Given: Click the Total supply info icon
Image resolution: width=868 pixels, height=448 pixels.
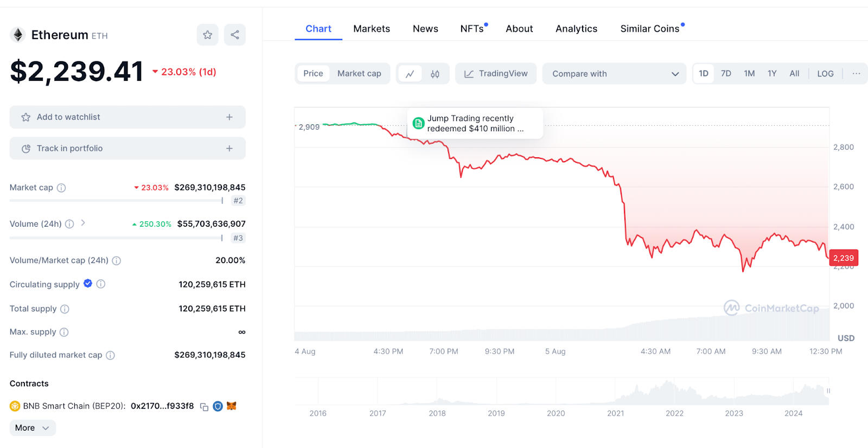Looking at the screenshot, I should (x=65, y=309).
